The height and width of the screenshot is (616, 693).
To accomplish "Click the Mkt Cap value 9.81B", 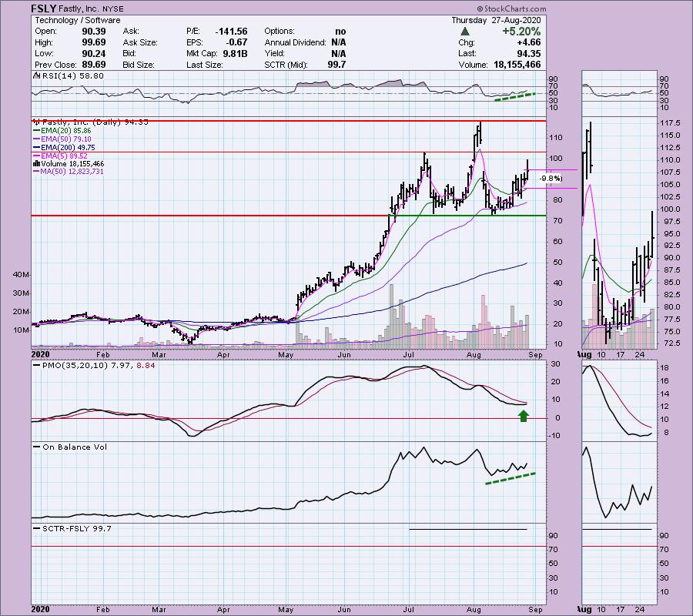I will pos(235,53).
